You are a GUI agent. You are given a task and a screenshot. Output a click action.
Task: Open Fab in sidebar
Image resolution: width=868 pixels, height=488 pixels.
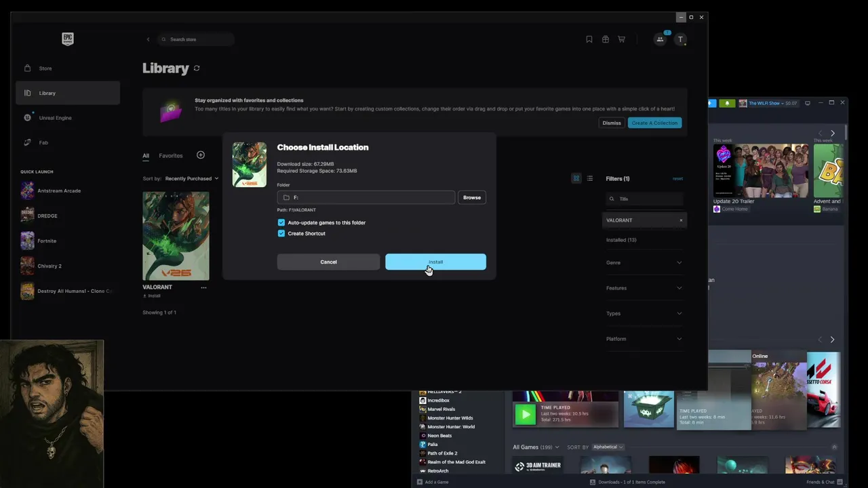tap(68, 142)
